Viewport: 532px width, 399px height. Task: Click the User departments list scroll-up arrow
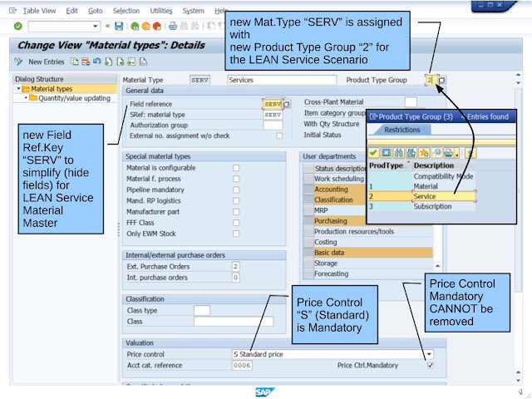click(438, 266)
